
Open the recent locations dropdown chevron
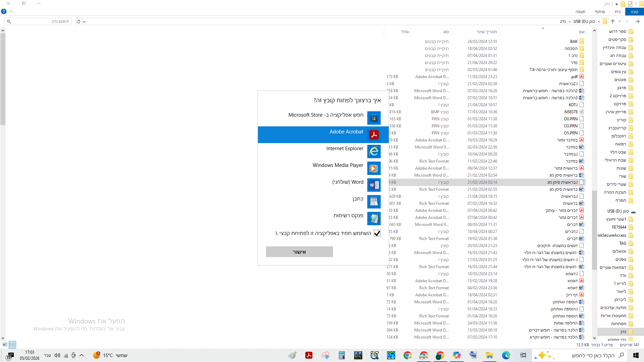pos(620,21)
